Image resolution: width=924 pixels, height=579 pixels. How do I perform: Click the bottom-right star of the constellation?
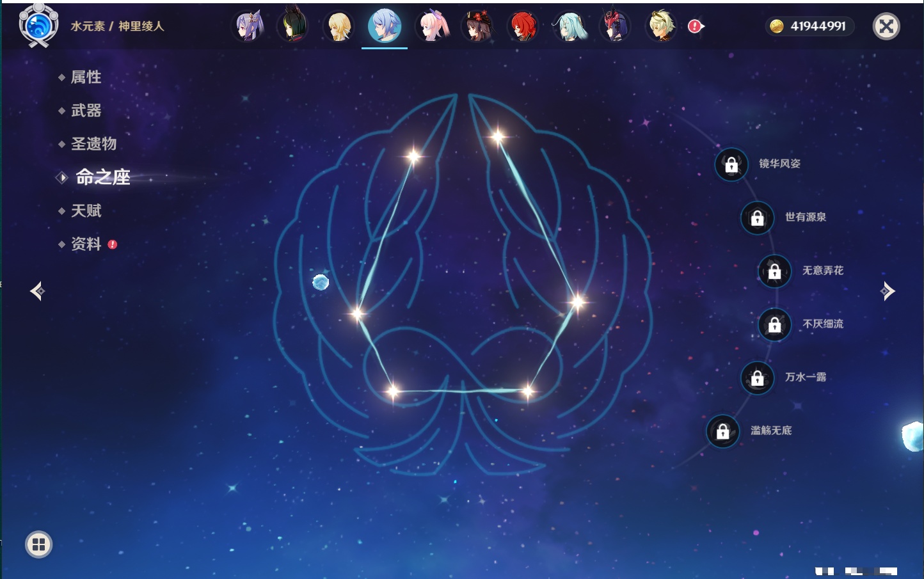pos(527,391)
